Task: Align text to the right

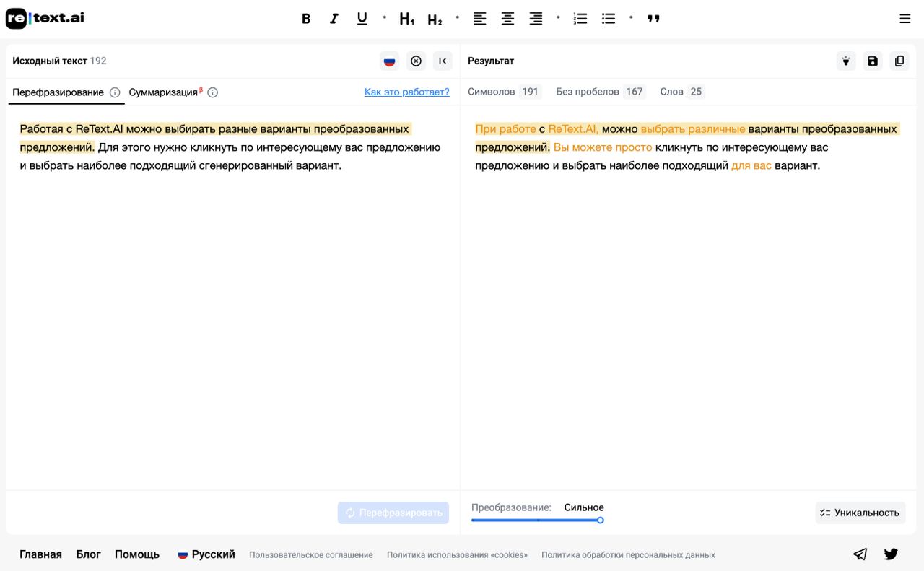Action: click(536, 19)
